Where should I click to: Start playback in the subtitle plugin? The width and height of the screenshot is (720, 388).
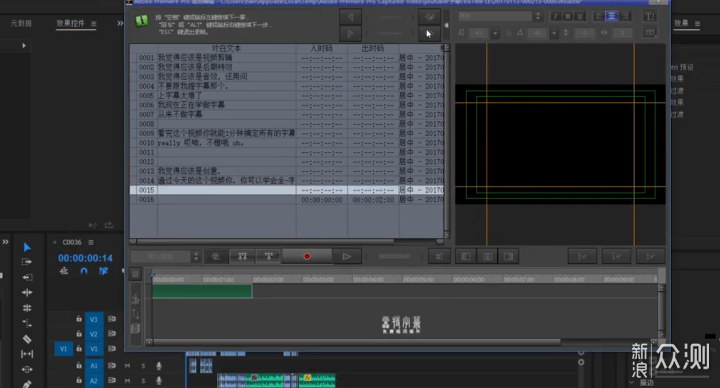click(347, 256)
